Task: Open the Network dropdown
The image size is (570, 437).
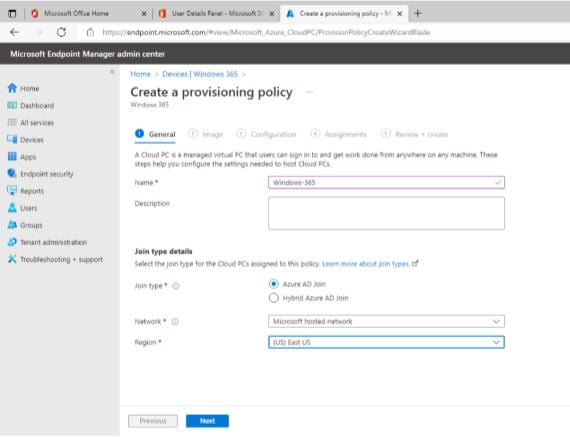Action: [386, 321]
